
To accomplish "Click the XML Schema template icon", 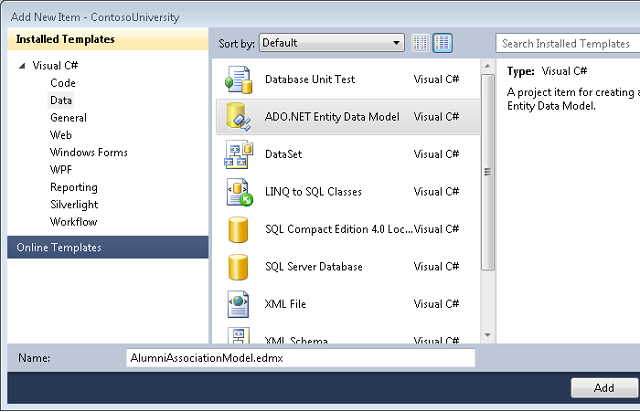I will click(238, 336).
